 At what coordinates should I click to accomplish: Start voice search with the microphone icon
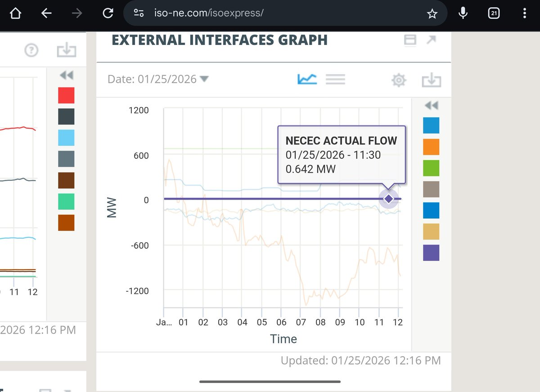463,13
